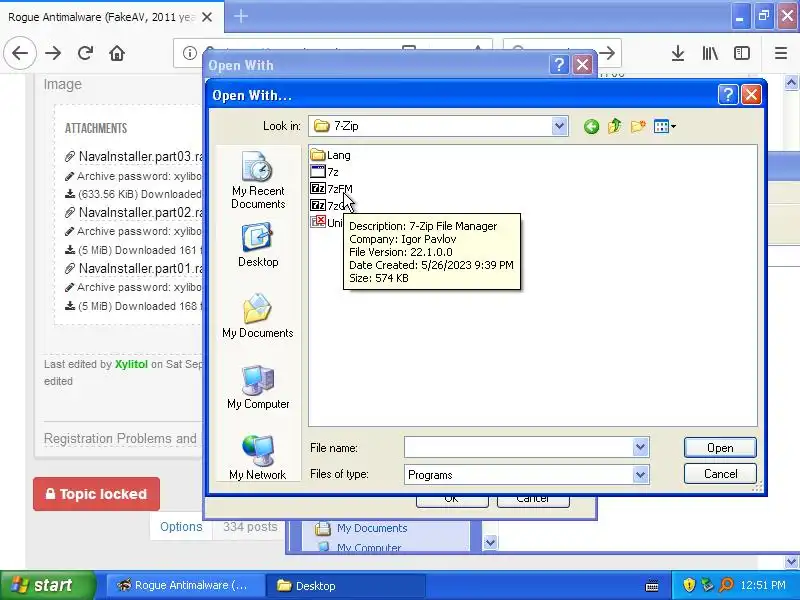Select the 7z program file
The width and height of the screenshot is (800, 600).
tap(324, 172)
